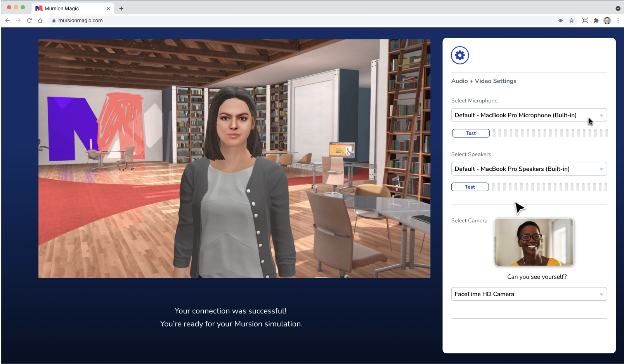Open a new browser tab
Viewport: 624px width, 364px height.
pos(121,8)
